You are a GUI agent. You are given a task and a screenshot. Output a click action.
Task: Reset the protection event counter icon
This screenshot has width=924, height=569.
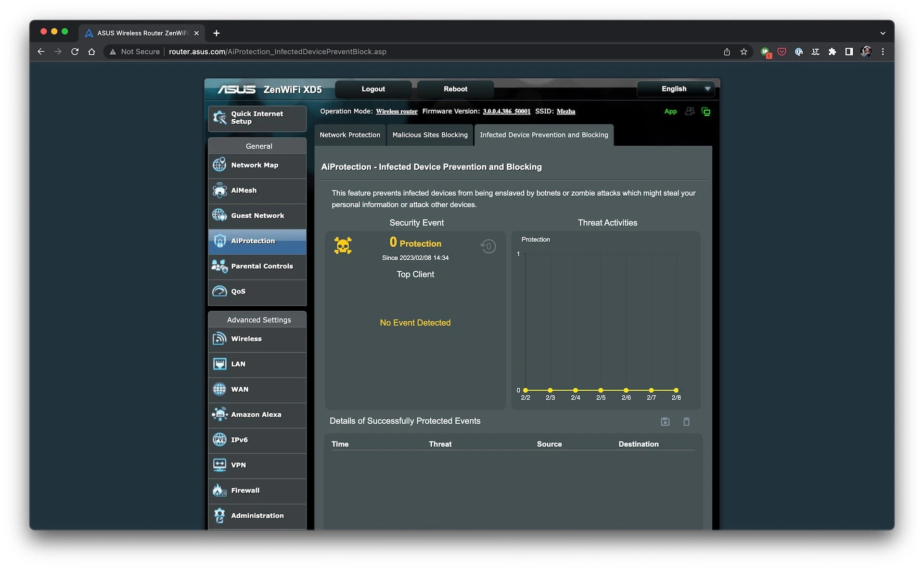pyautogui.click(x=488, y=246)
